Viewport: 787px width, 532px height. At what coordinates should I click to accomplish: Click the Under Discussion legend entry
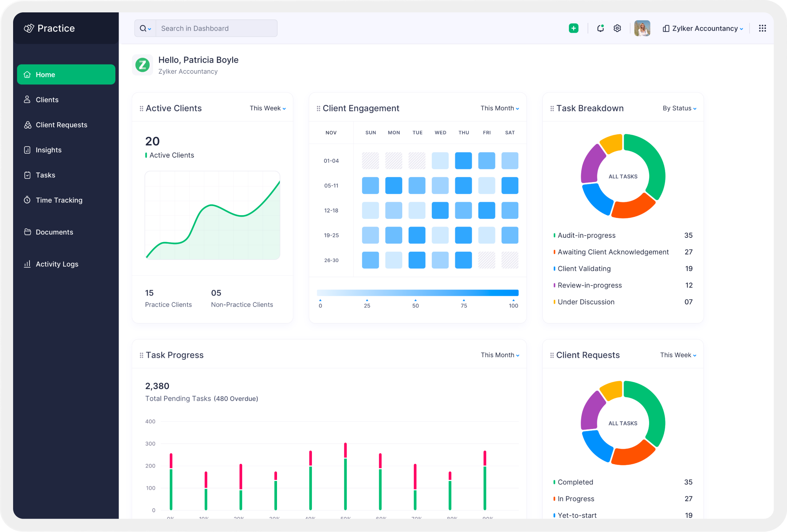[x=586, y=302]
